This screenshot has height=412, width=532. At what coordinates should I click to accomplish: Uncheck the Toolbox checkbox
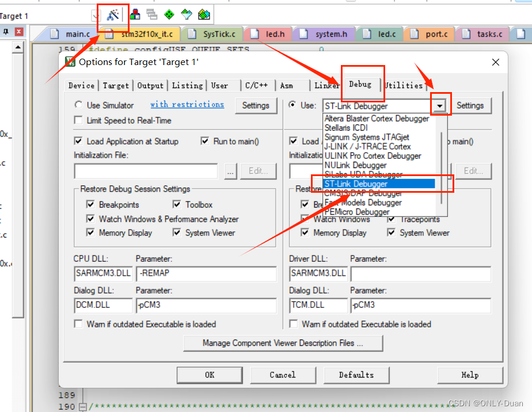(177, 204)
